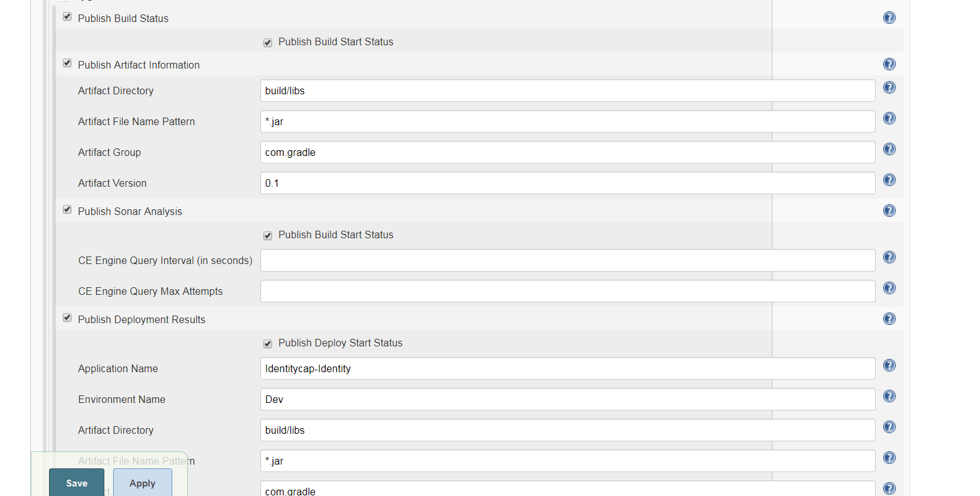Screen dimensions: 980x496
Task: Toggle the Publish Build Start Status checkbox
Action: click(267, 42)
